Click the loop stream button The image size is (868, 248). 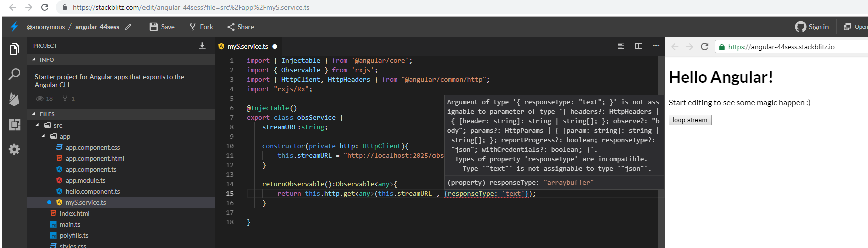[x=690, y=120]
